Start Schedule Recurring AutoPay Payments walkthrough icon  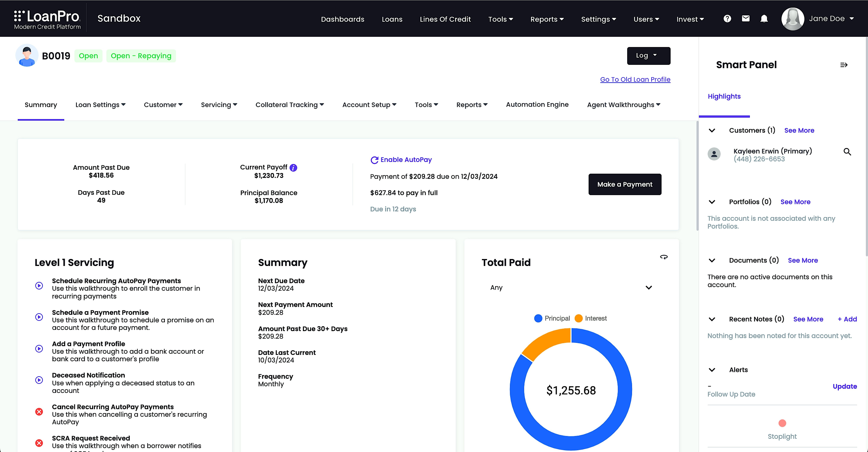point(39,286)
